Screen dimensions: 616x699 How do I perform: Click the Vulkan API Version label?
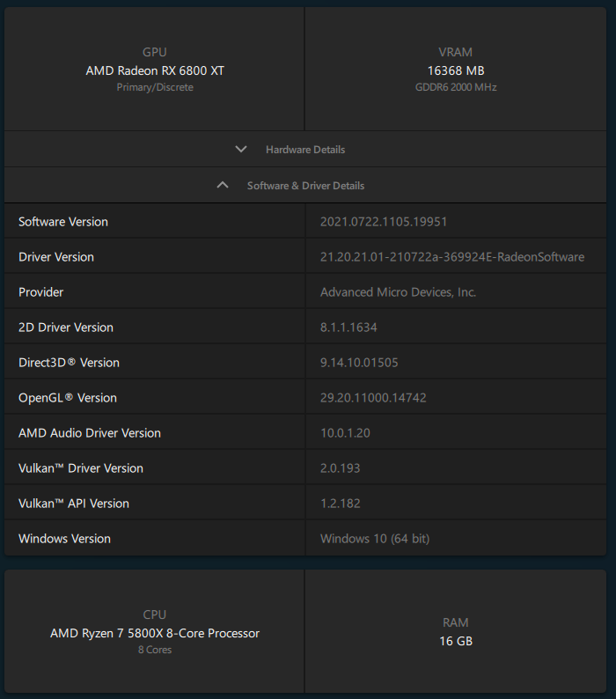74,504
